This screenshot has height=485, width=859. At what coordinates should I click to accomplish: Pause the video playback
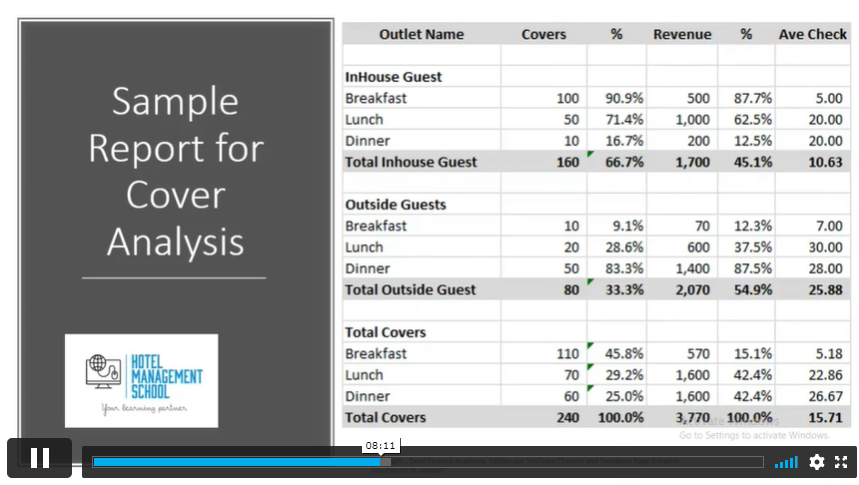coord(40,458)
